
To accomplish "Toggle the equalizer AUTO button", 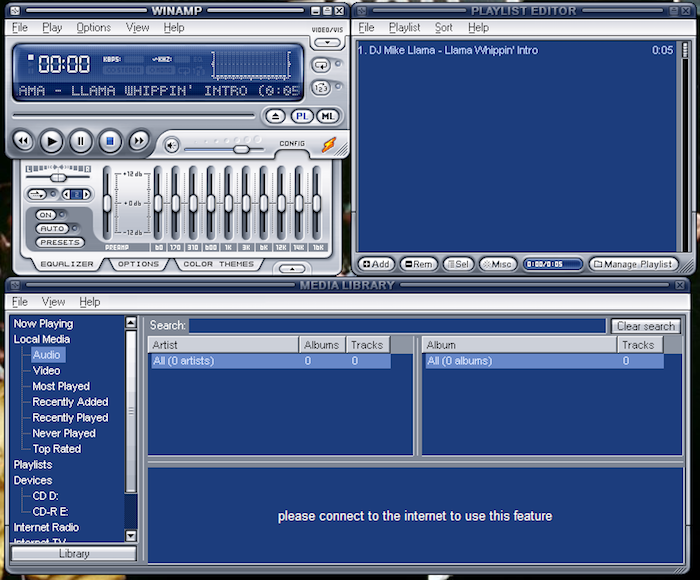I will (x=53, y=229).
